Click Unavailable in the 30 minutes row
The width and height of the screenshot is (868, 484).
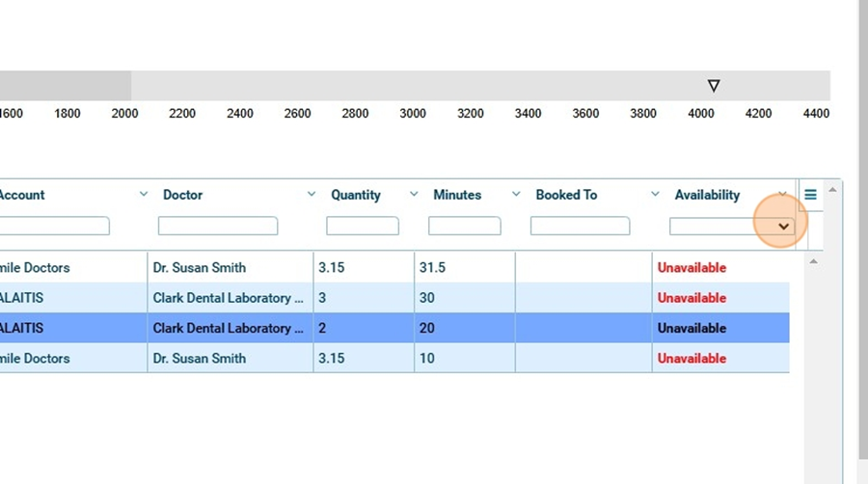[x=692, y=298]
